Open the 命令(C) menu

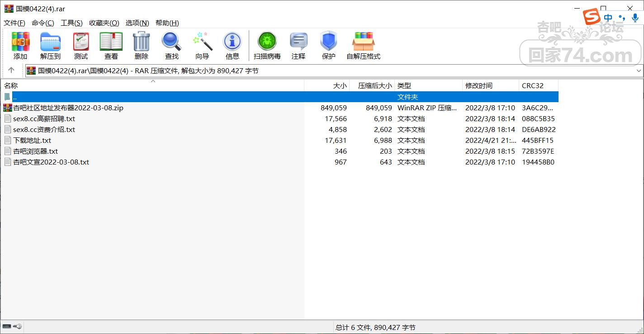[43, 23]
